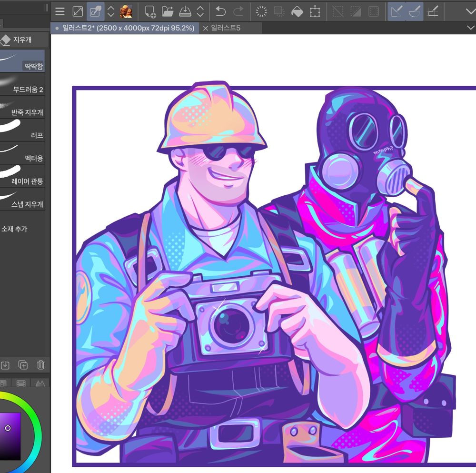
Task: Toggle the selection border display
Action: 373,11
